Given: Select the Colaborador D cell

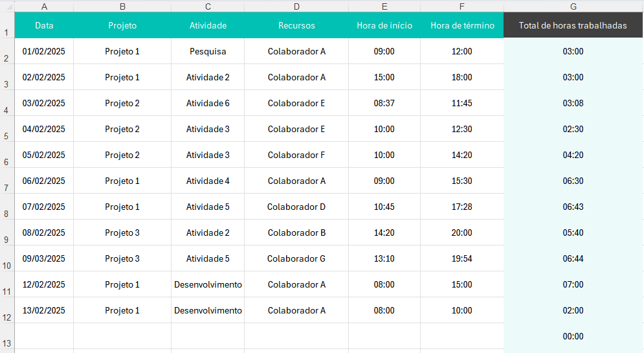Looking at the screenshot, I should coord(296,207).
